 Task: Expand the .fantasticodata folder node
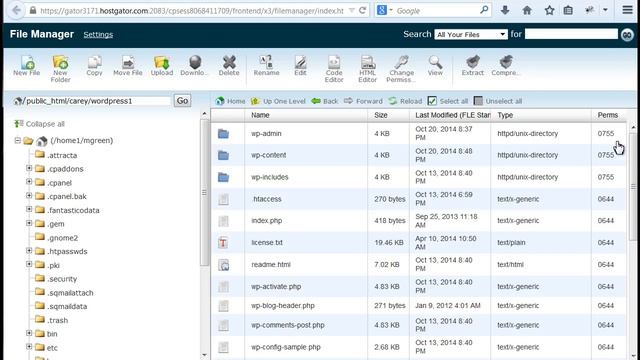pyautogui.click(x=29, y=209)
